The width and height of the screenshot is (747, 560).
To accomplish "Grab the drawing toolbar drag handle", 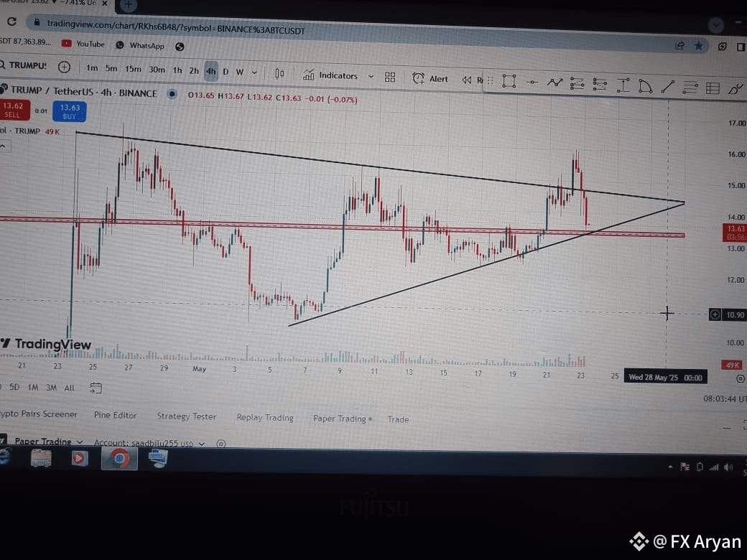I will point(490,80).
